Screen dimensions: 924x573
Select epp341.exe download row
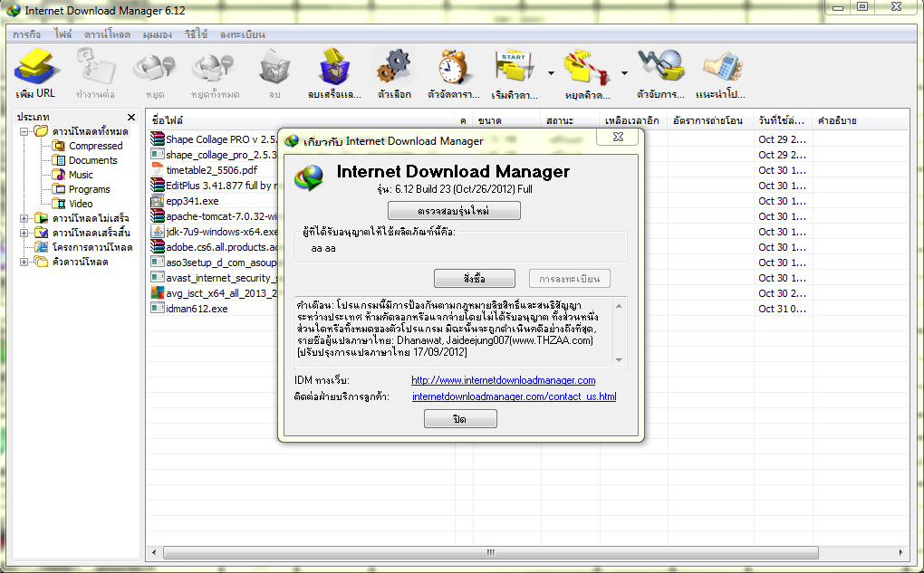pyautogui.click(x=192, y=201)
